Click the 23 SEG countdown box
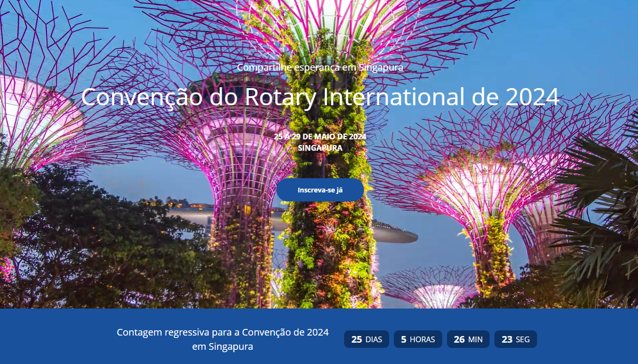 tap(515, 339)
